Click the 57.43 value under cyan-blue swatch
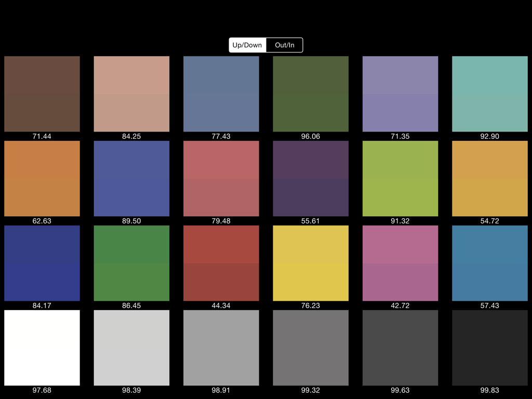 [x=490, y=305]
